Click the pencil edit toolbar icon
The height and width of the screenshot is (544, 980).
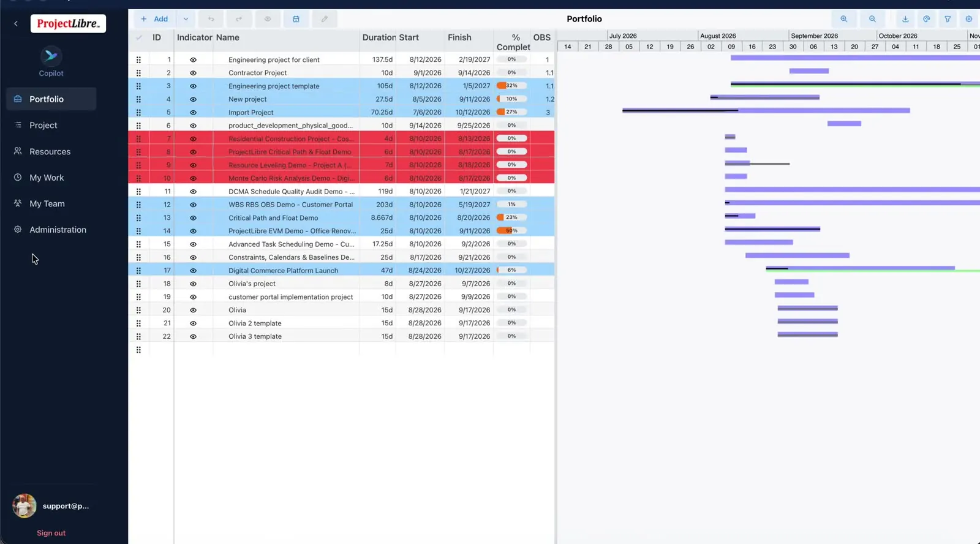point(325,19)
